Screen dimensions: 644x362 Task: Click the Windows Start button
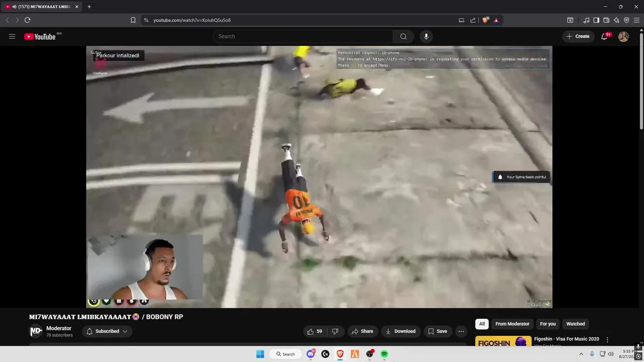[260, 354]
